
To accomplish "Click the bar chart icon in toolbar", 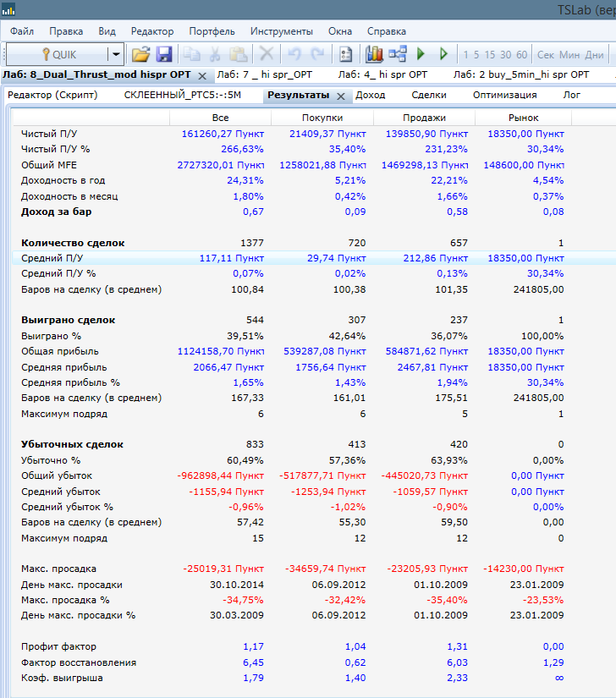I will (x=374, y=54).
